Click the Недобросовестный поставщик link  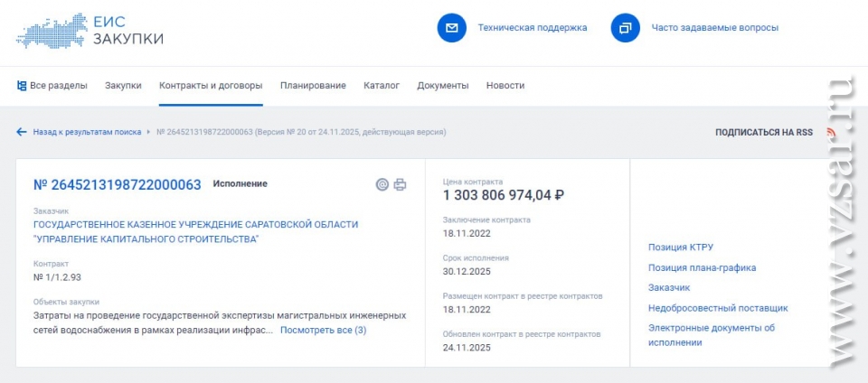(718, 308)
